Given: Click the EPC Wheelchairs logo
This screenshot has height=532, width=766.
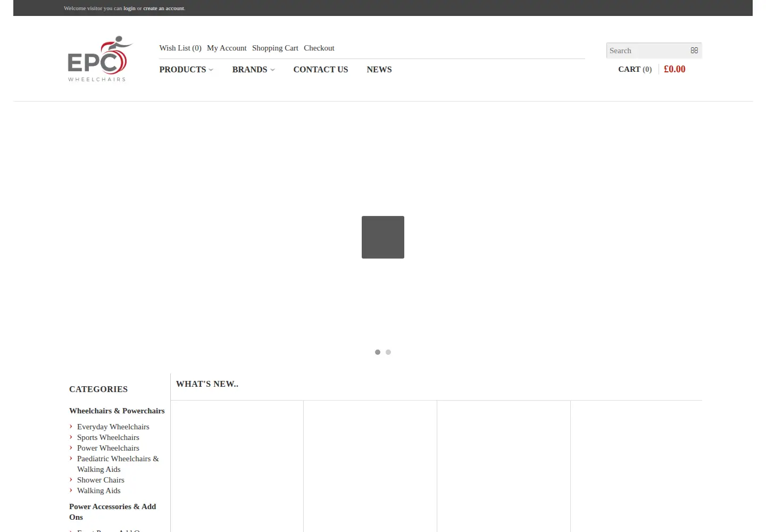Looking at the screenshot, I should (x=99, y=59).
